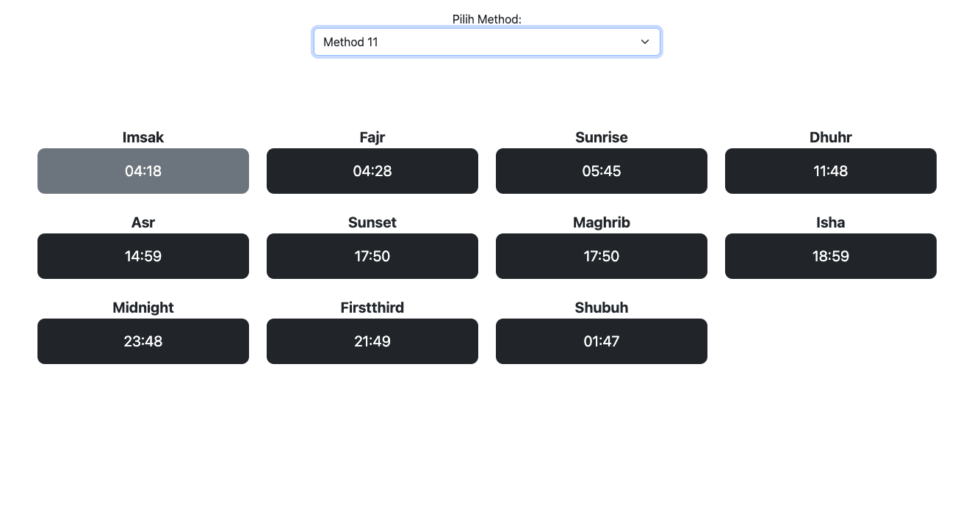
Task: Click the Maghrib heading label
Action: point(602,222)
